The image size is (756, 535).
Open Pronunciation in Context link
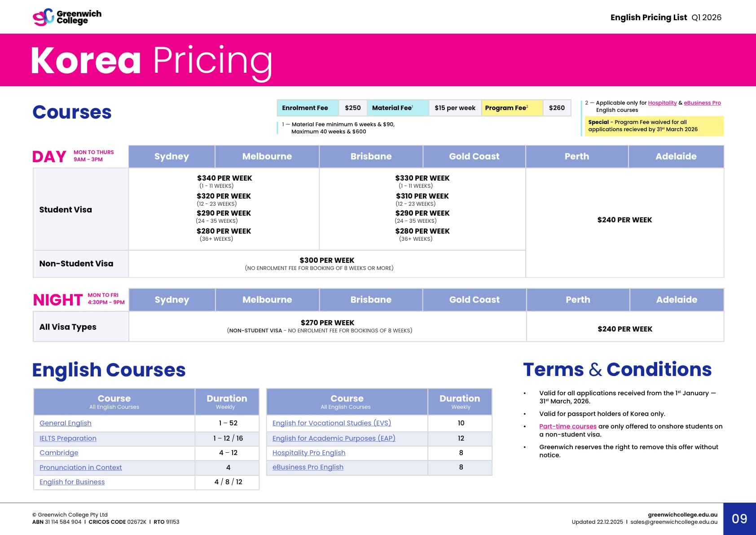80,468
